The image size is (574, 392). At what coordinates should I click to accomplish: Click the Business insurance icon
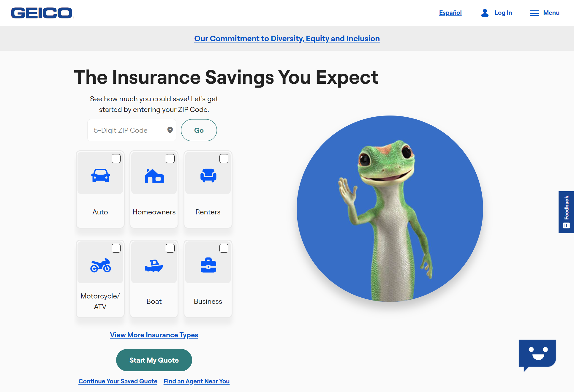click(x=208, y=265)
